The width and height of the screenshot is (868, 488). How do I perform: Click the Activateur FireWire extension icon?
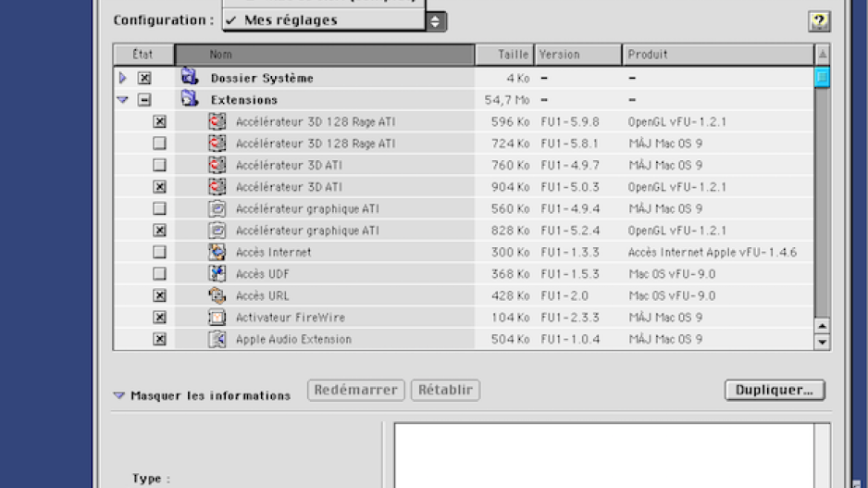point(217,317)
